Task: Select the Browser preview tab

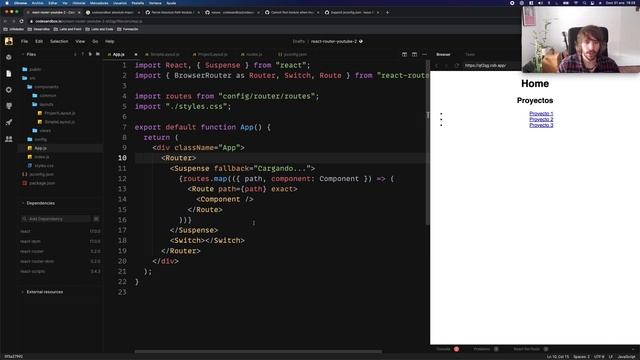Action: [443, 54]
